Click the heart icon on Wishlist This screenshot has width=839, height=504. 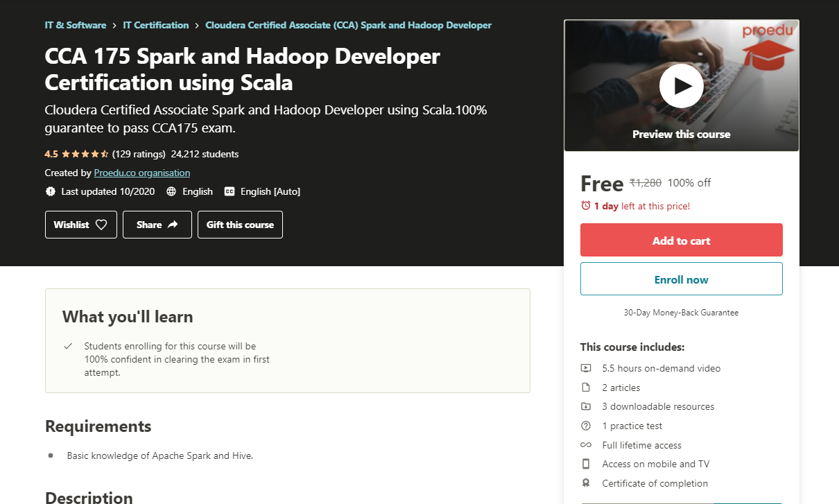tap(101, 225)
